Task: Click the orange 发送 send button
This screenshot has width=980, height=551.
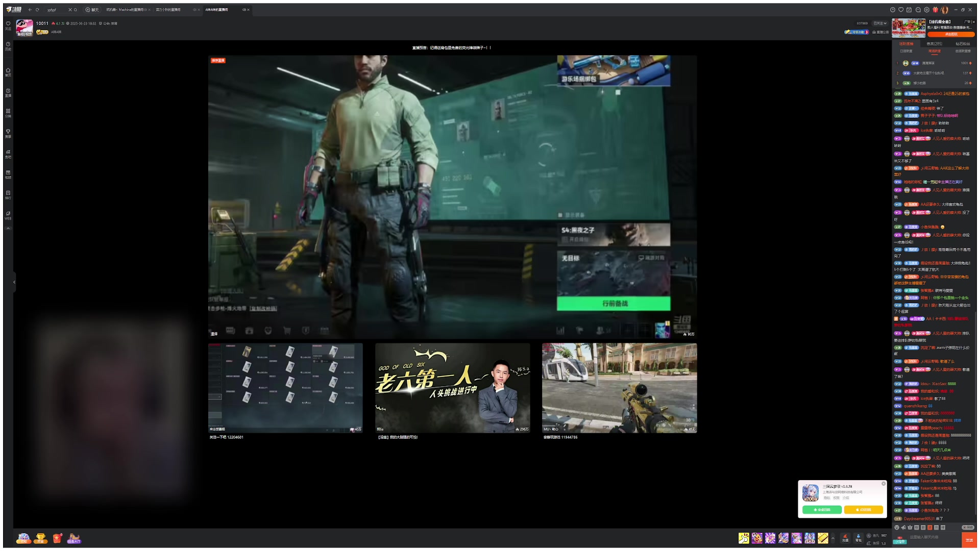Action: pos(969,540)
